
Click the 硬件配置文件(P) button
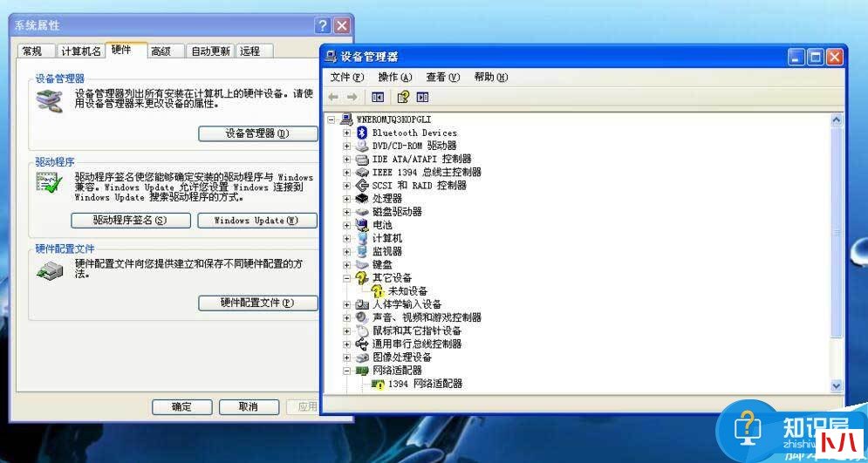(258, 303)
